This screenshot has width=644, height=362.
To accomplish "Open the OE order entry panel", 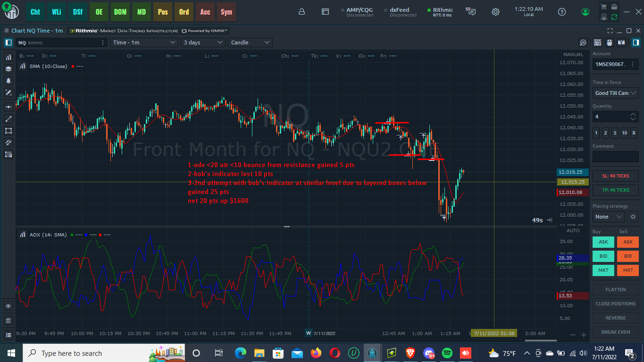I will pos(99,12).
